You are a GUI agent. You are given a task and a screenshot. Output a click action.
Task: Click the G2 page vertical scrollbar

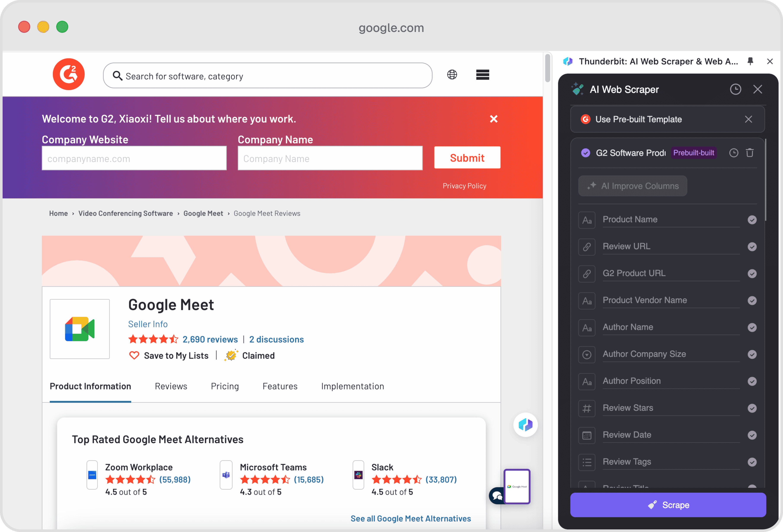pos(547,68)
